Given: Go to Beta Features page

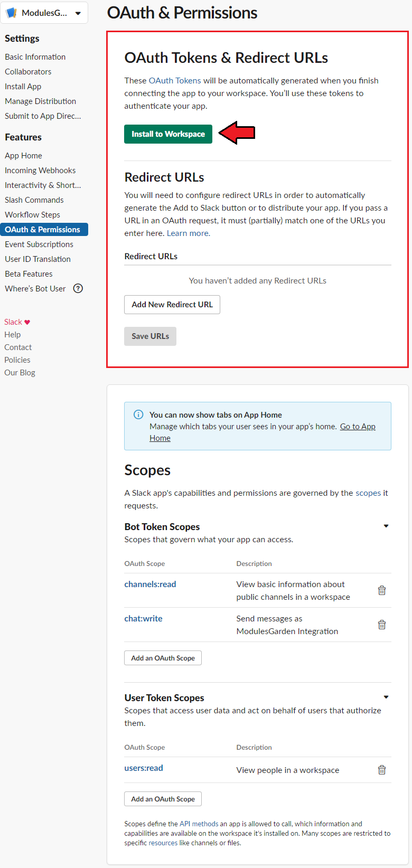Looking at the screenshot, I should click(29, 273).
